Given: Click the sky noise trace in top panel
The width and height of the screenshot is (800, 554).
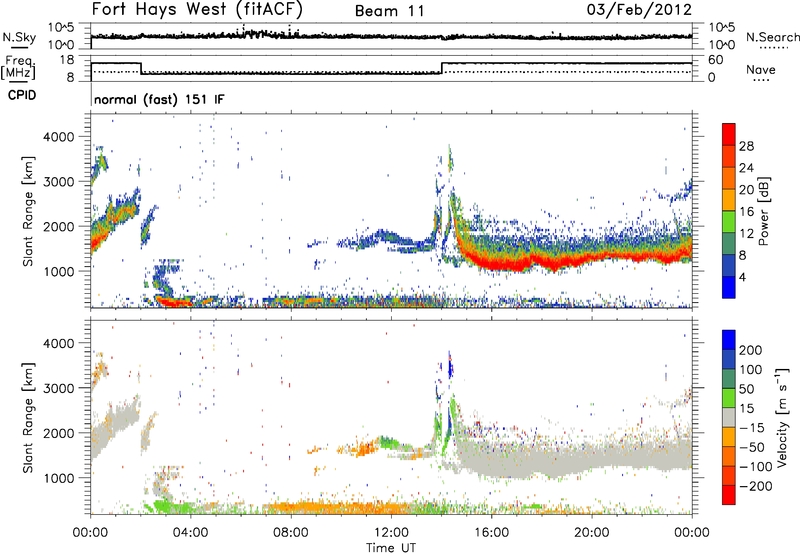Looking at the screenshot, I should (x=391, y=36).
